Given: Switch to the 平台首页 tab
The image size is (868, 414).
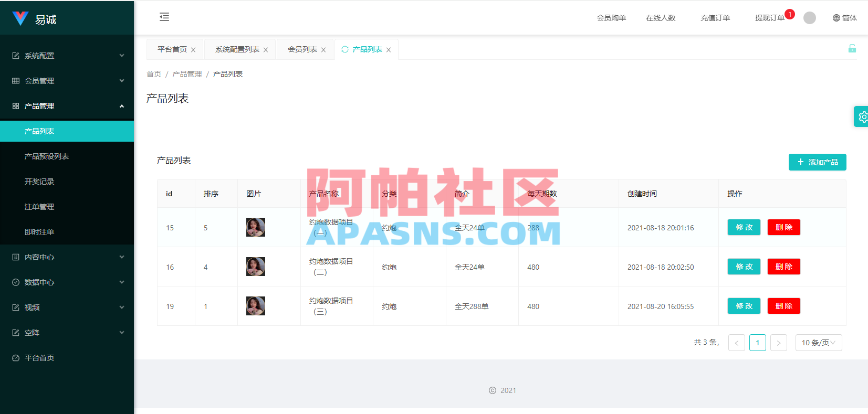Looking at the screenshot, I should click(x=172, y=49).
